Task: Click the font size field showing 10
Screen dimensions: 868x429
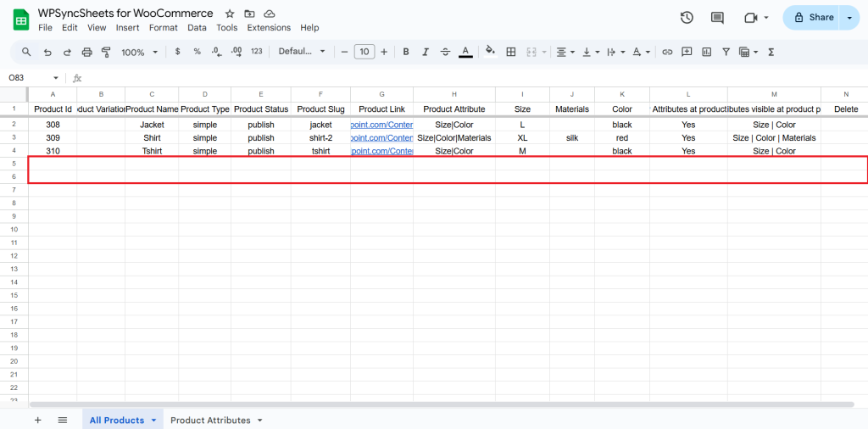Action: [364, 52]
